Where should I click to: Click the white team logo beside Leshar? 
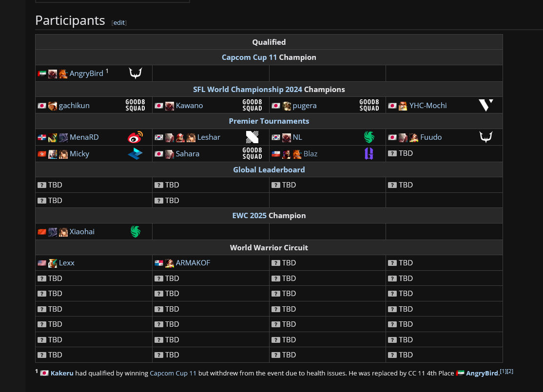252,137
